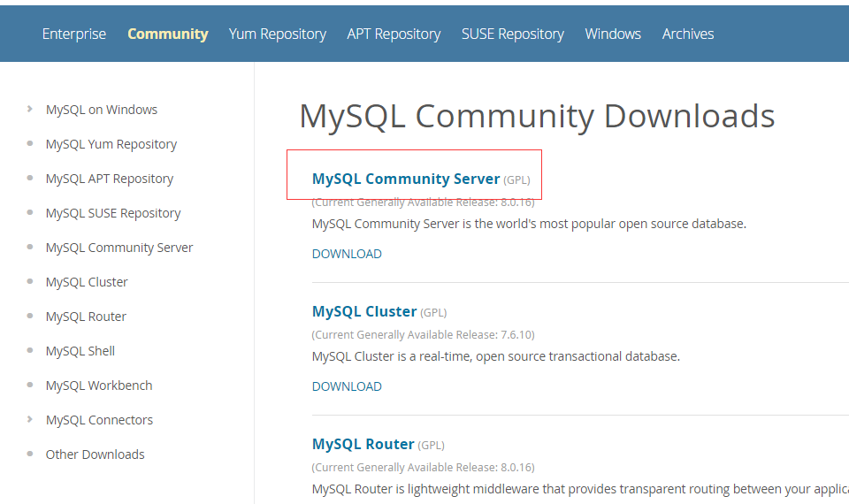This screenshot has width=849, height=504.
Task: Open MySQL APT Repository sidebar link
Action: click(110, 179)
